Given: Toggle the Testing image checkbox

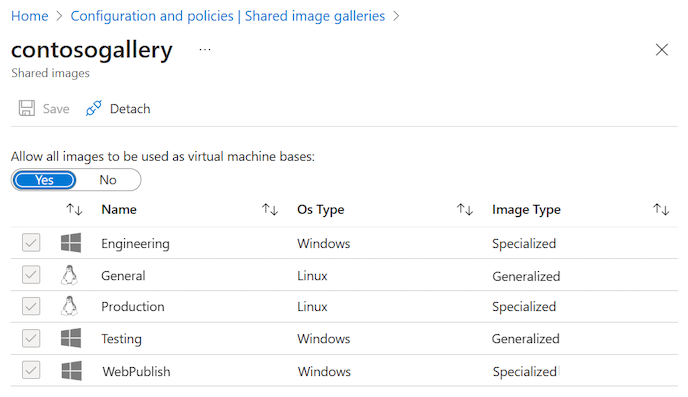Looking at the screenshot, I should coord(31,338).
